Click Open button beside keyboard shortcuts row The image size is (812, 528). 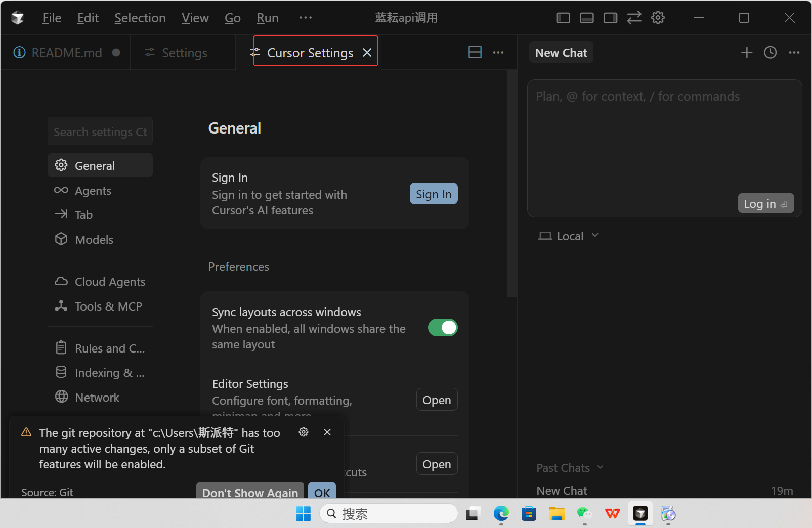click(x=437, y=464)
